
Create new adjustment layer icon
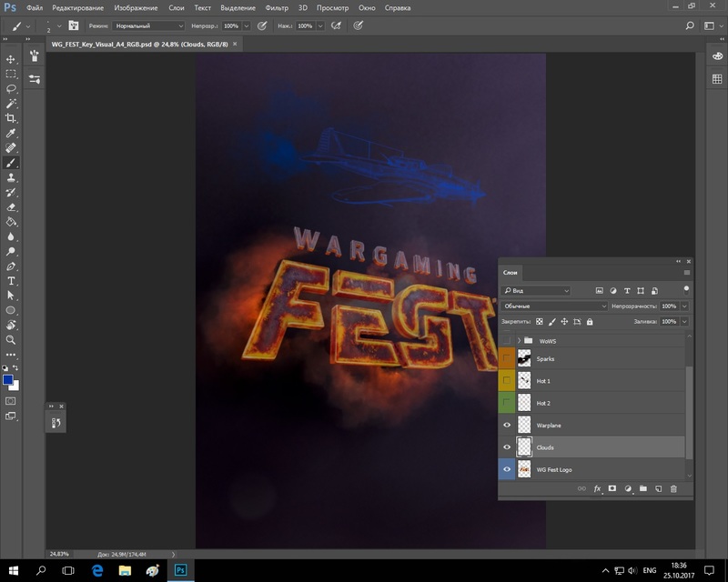(628, 488)
